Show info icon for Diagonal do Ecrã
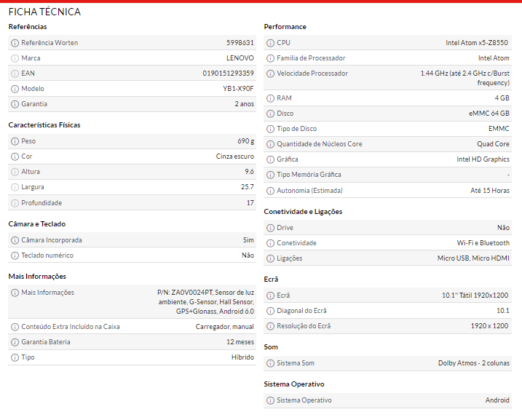The width and height of the screenshot is (522, 420). 270,311
